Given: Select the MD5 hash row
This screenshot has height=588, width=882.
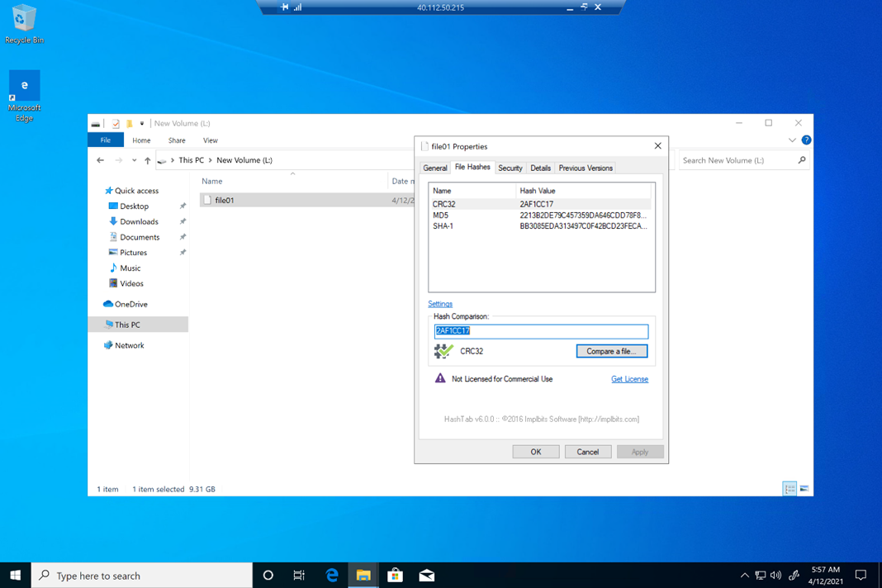Looking at the screenshot, I should (540, 215).
